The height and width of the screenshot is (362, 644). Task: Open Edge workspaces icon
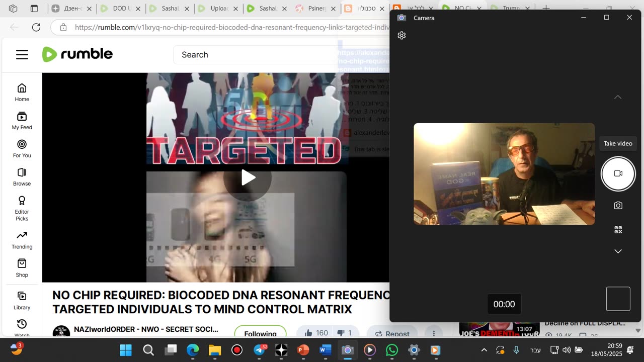coord(13,9)
